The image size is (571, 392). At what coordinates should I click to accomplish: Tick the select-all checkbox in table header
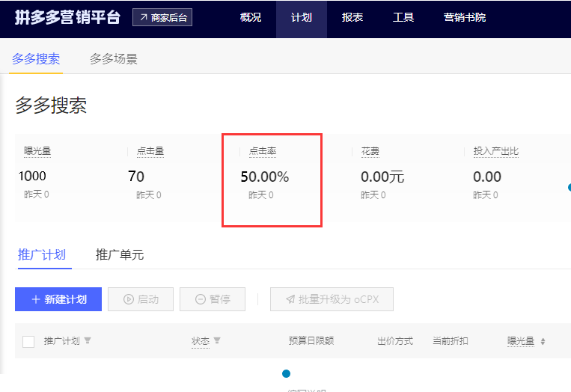click(28, 342)
